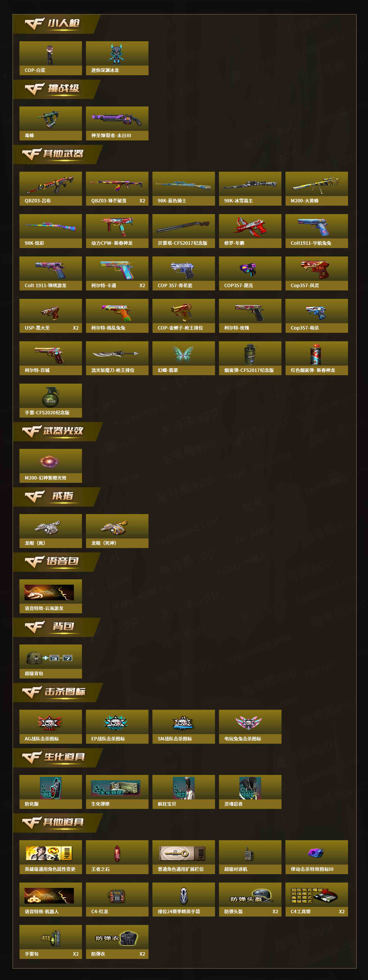Select the 电玩兔击杀图标 kill icon
This screenshot has width=368, height=980.
coord(250,727)
